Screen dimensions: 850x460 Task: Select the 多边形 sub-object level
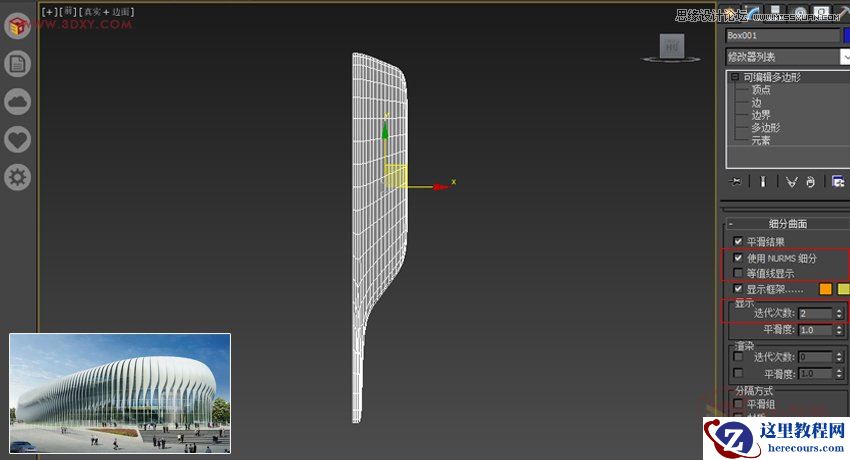pos(765,128)
